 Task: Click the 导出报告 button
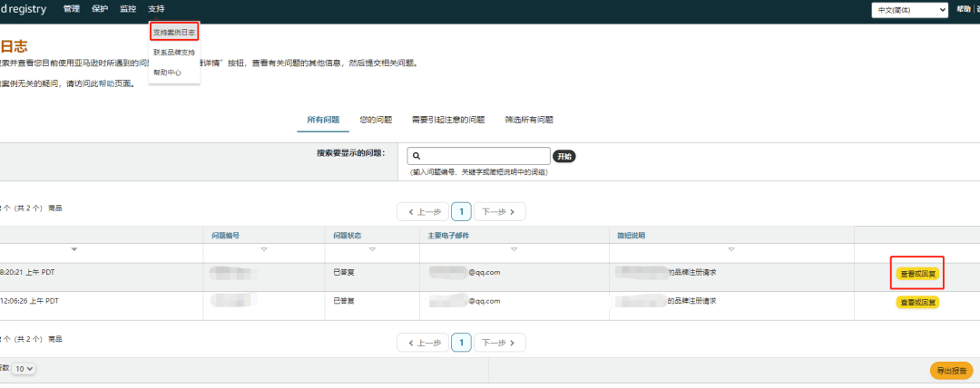[x=951, y=371]
